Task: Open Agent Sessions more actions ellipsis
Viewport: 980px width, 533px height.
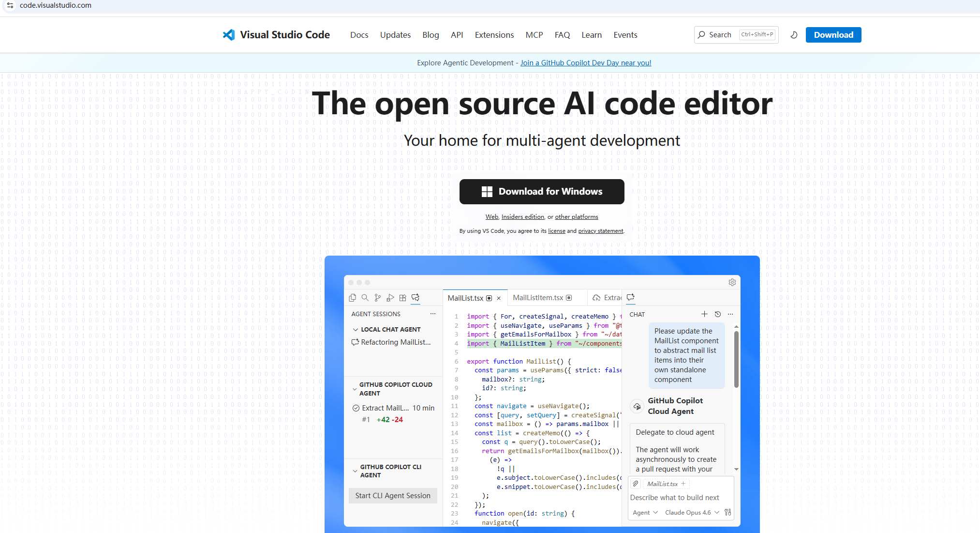Action: (x=433, y=314)
